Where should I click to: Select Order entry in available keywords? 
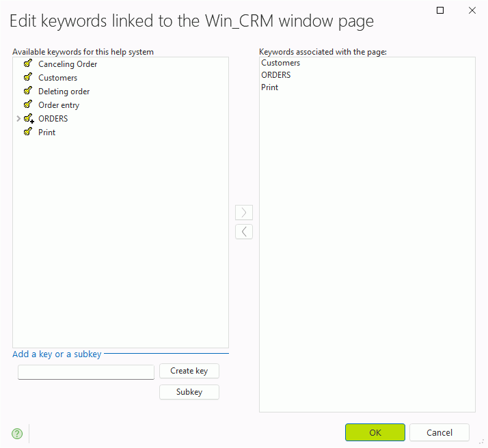pos(59,105)
